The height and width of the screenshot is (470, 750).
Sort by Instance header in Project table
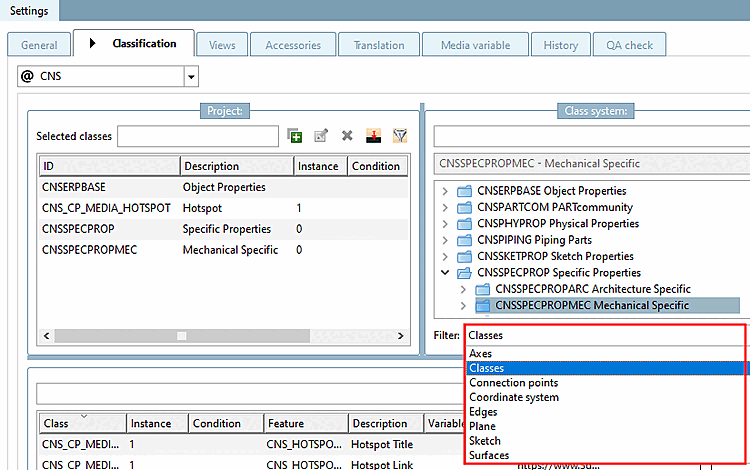[320, 166]
